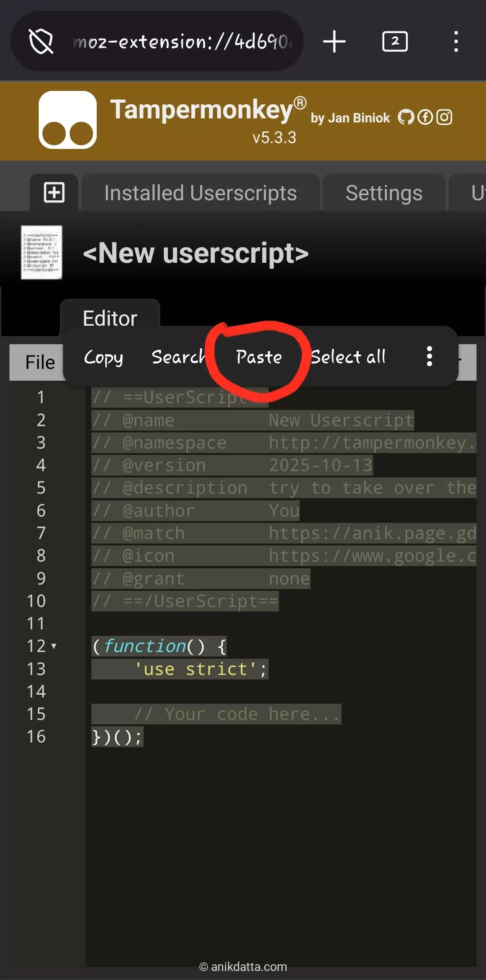This screenshot has height=980, width=486.
Task: Tap the moz-extension URL address bar
Action: tap(182, 41)
